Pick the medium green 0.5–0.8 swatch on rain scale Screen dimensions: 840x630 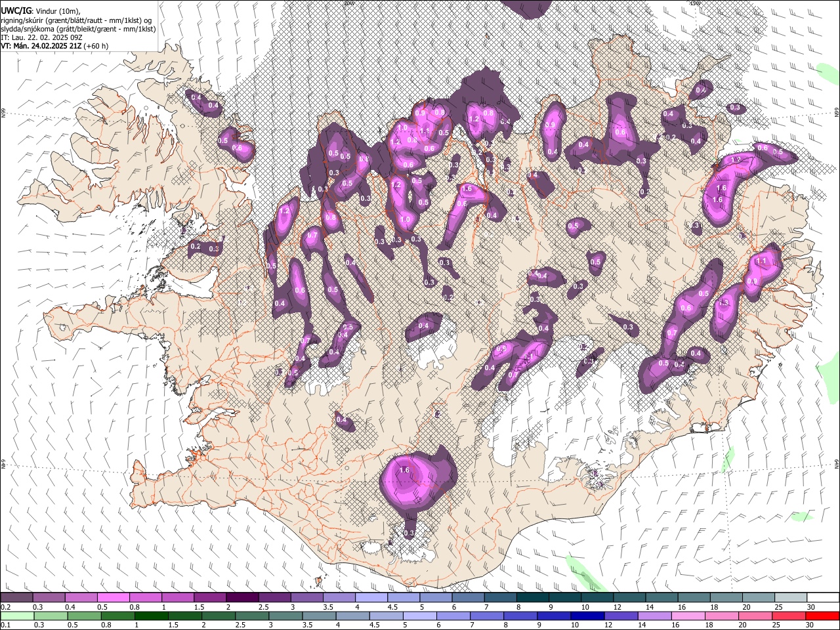pyautogui.click(x=84, y=616)
